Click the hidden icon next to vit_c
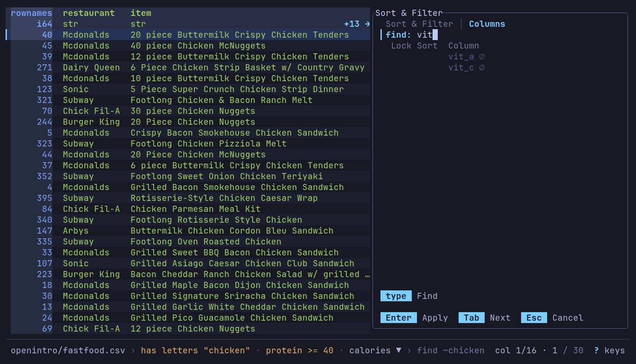 click(482, 67)
